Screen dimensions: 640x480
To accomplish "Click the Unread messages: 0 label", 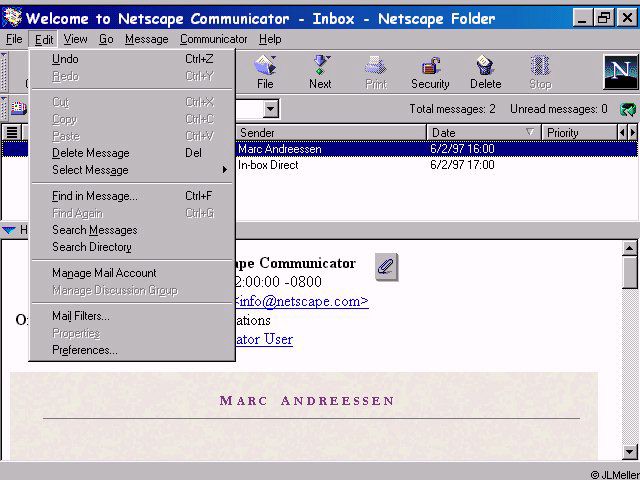I will (559, 109).
